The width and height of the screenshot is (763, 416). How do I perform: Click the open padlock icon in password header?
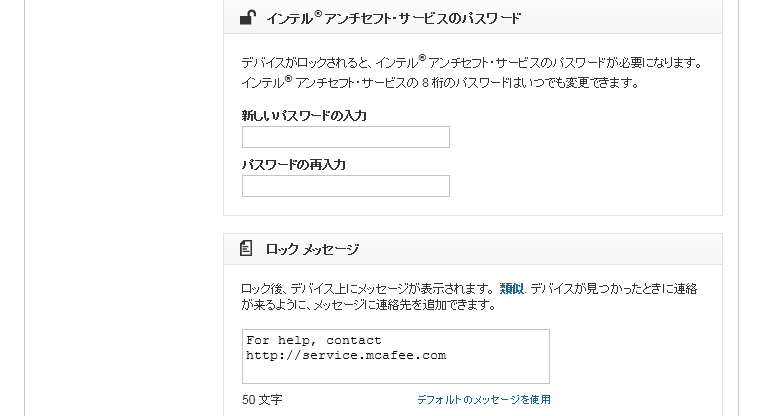click(246, 17)
